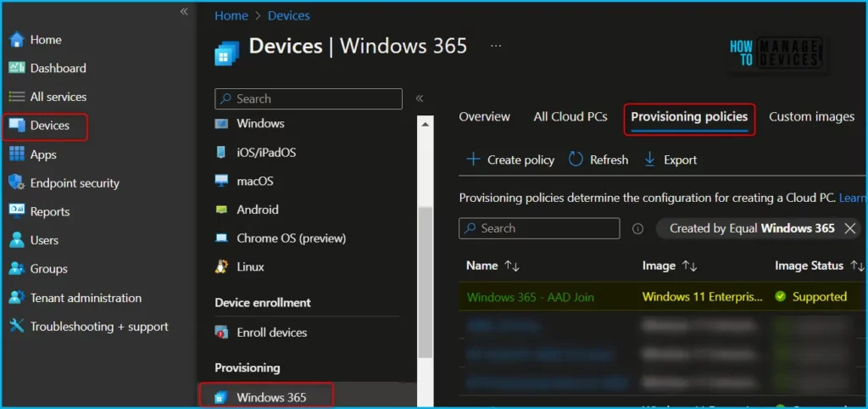
Task: Open the Windows 365 - AAD Join policy
Action: click(531, 297)
